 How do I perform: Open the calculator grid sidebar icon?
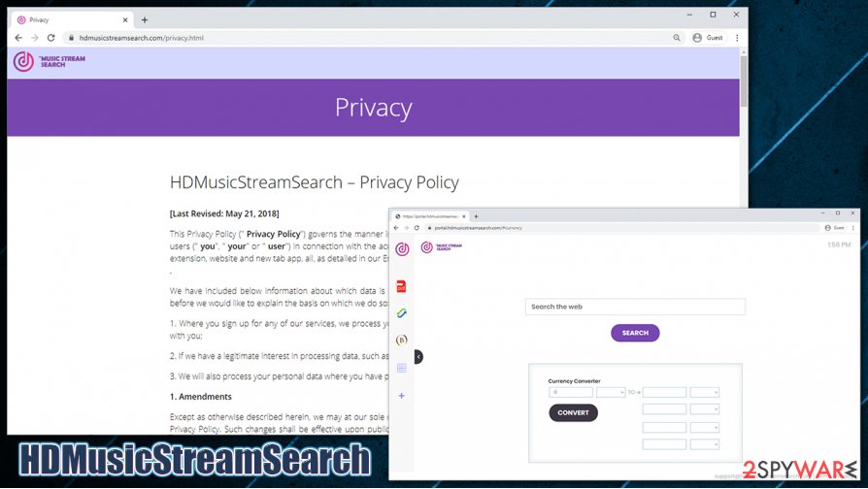(x=401, y=368)
